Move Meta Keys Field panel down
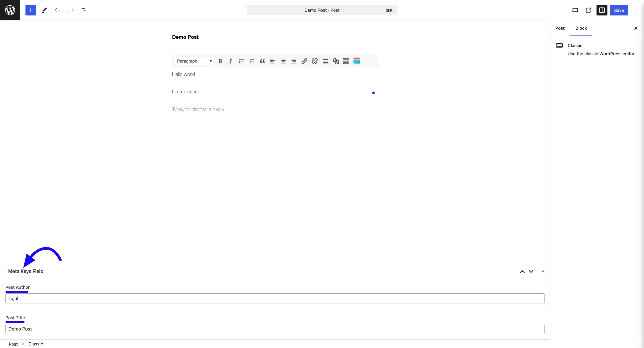 (x=531, y=271)
